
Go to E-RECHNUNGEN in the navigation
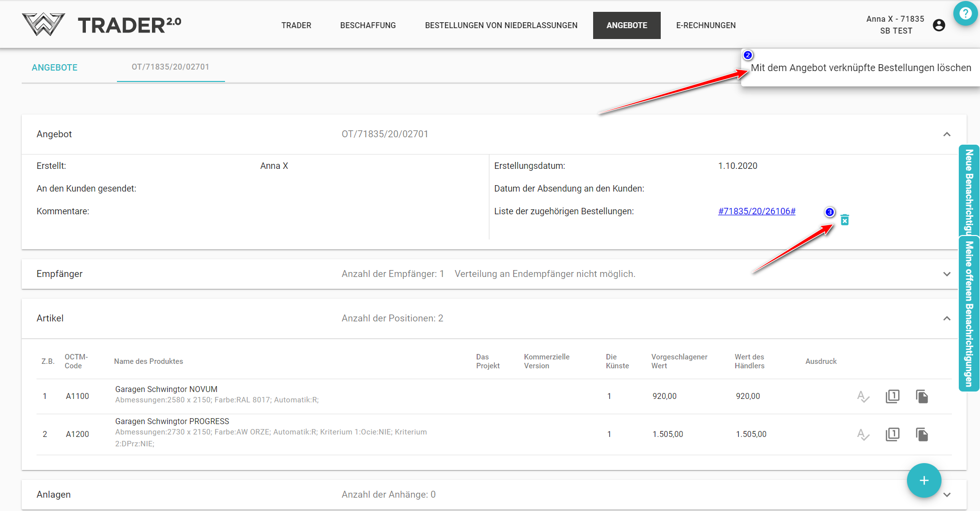pyautogui.click(x=706, y=25)
